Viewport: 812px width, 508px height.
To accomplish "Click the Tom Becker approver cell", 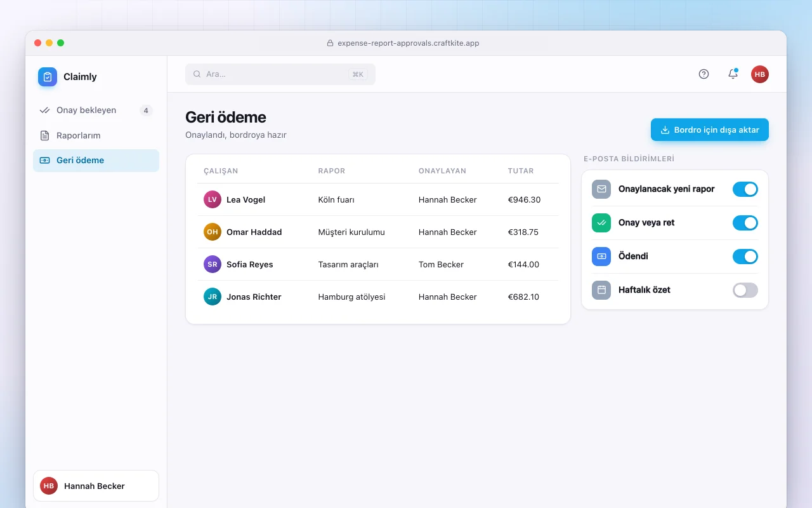I will pos(441,264).
